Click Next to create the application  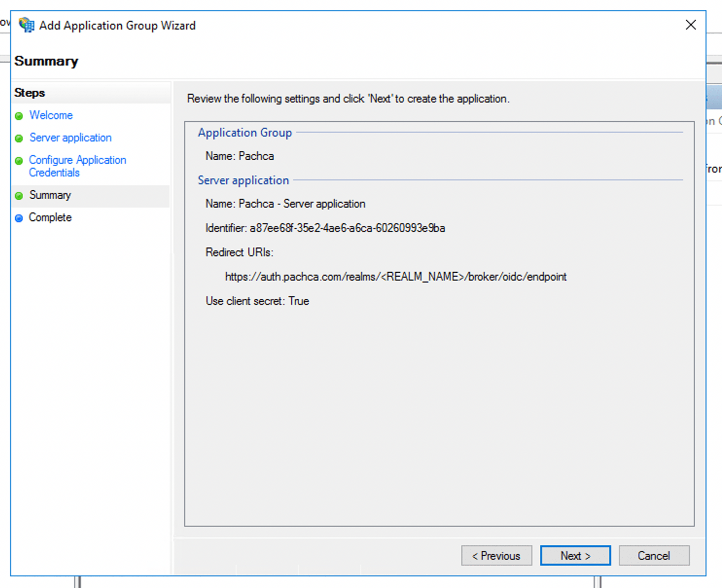tap(575, 555)
